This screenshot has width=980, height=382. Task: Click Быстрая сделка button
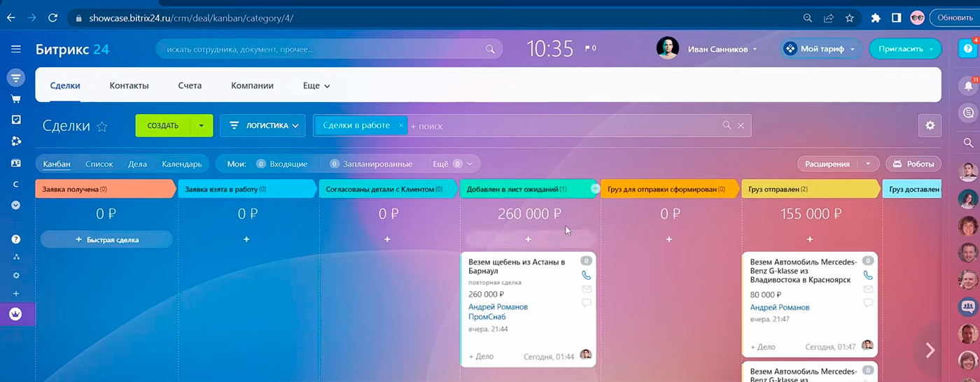(106, 239)
